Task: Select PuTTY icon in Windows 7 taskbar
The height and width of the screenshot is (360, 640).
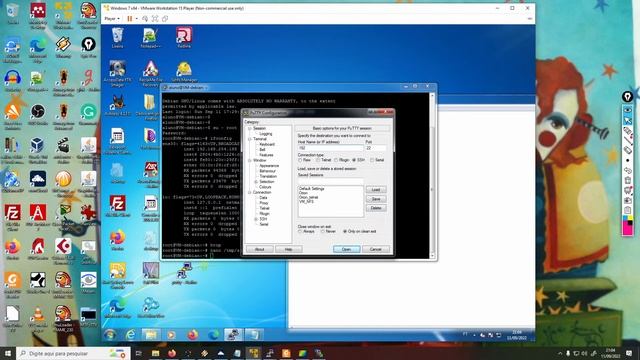Action: tap(233, 335)
